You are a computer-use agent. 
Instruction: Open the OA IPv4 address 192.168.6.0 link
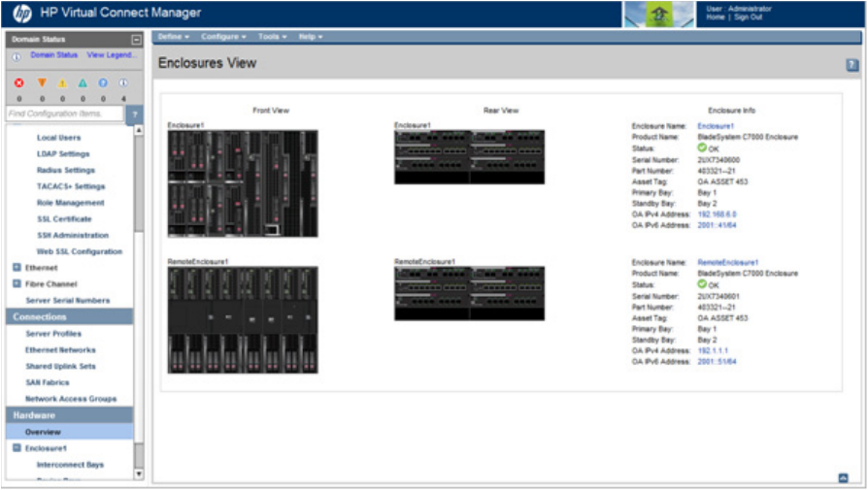click(717, 214)
